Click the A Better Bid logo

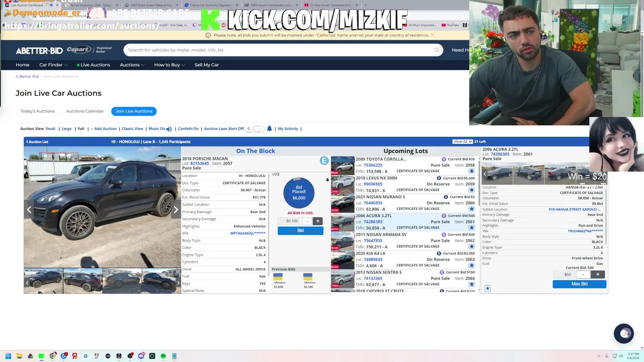(39, 50)
